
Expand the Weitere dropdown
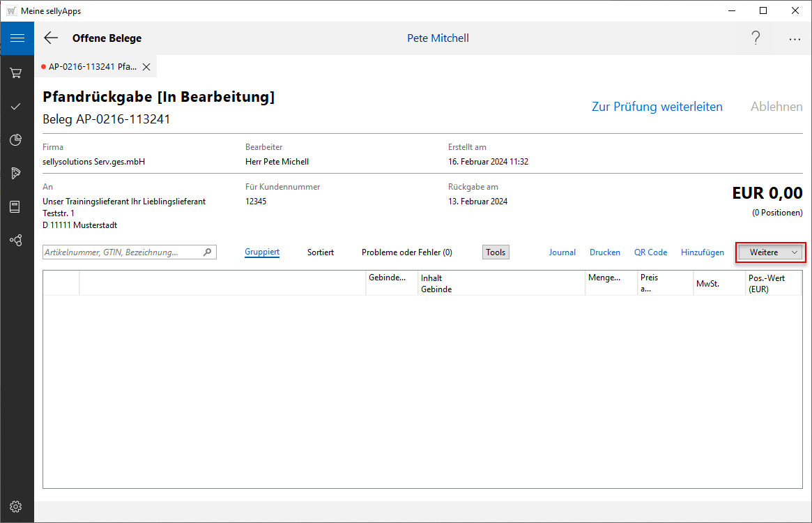[771, 252]
